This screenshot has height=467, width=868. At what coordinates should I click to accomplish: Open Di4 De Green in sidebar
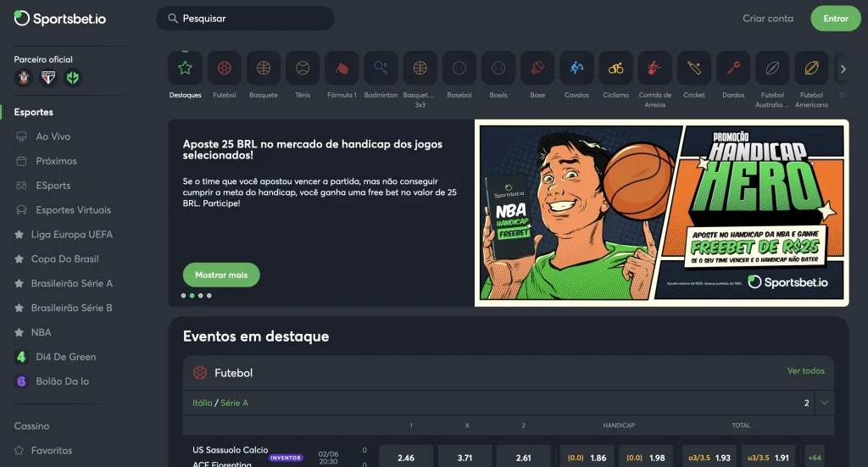66,357
